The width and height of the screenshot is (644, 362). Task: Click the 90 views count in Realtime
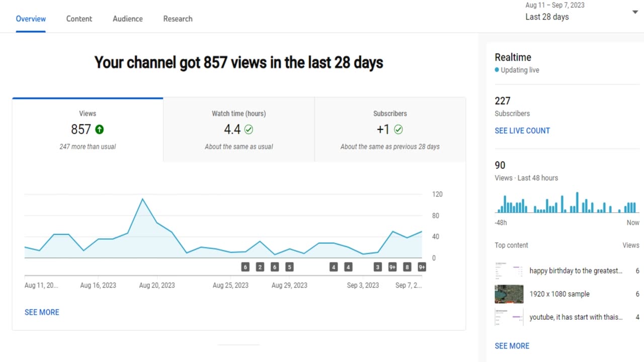point(500,165)
